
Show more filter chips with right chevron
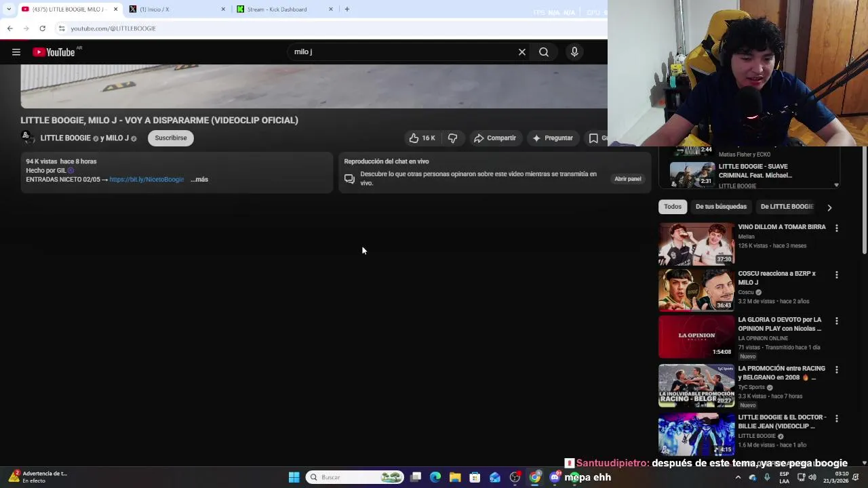pyautogui.click(x=829, y=207)
